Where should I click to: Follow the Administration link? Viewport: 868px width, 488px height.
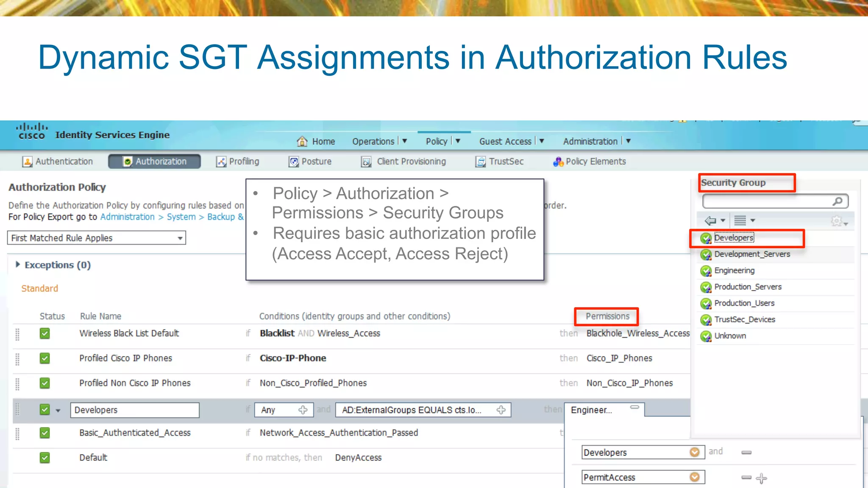coord(128,216)
